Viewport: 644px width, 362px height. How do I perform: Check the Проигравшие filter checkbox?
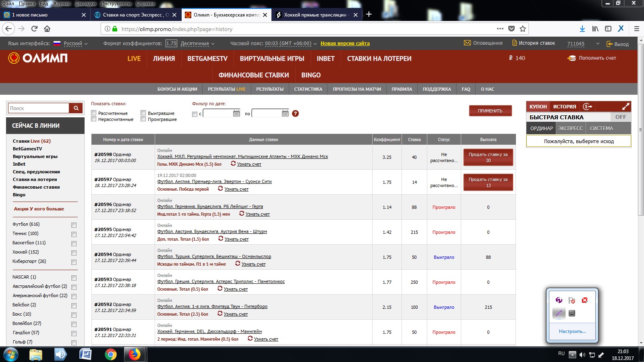[x=143, y=119]
